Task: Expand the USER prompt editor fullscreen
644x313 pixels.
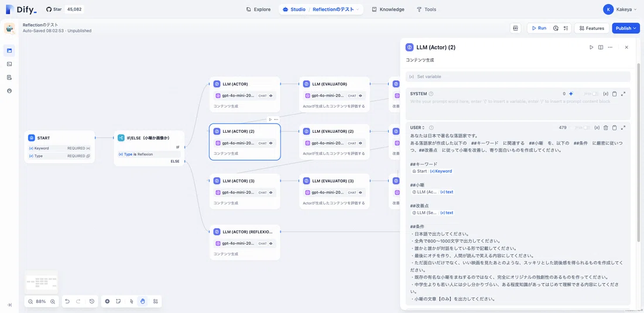Action: [623, 128]
